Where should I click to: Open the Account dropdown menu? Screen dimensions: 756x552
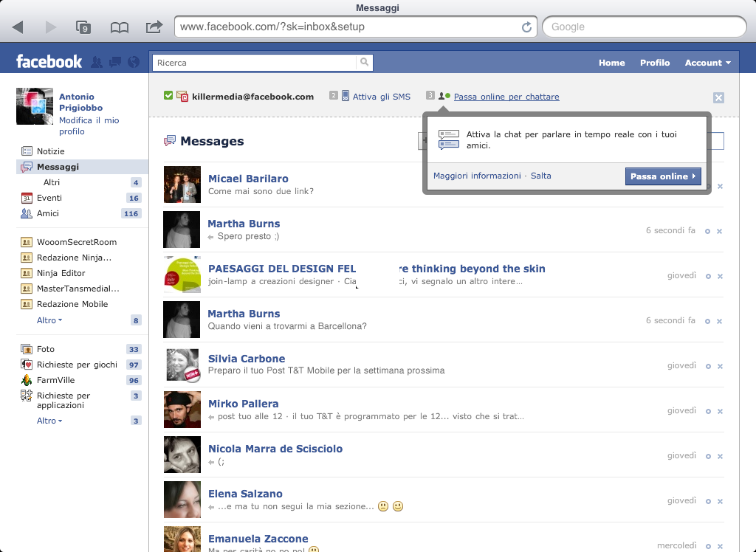(707, 63)
